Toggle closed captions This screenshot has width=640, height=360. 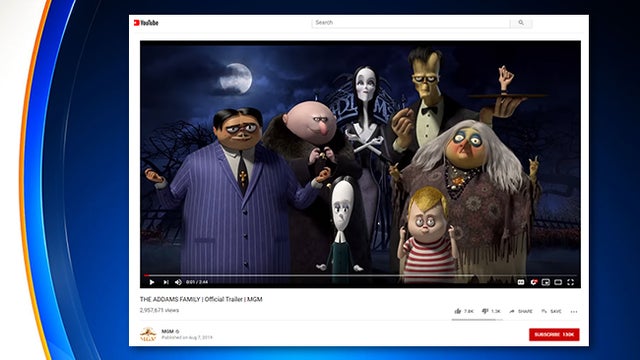(x=521, y=282)
